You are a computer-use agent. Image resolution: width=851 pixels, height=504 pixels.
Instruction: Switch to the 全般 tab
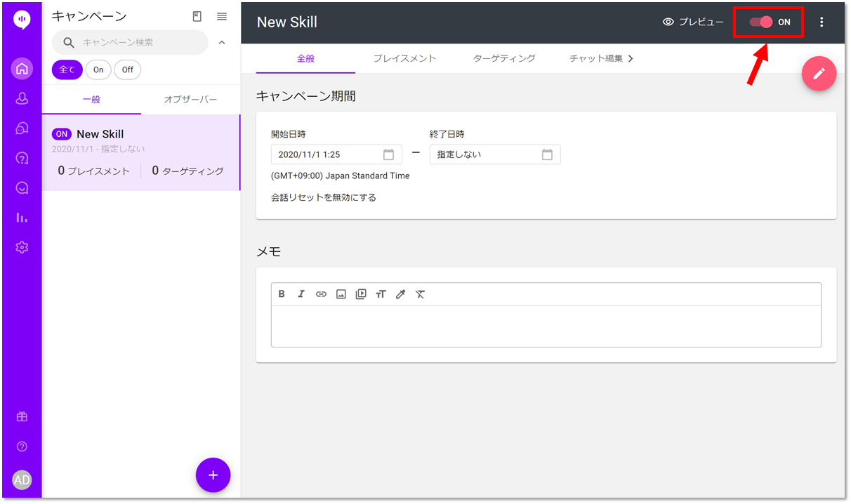(x=305, y=59)
